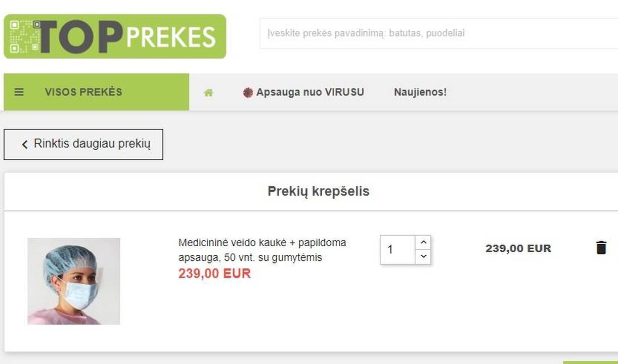Viewport: 618px width, 364px height.
Task: Click the red 239,00 EUR price
Action: [x=214, y=274]
